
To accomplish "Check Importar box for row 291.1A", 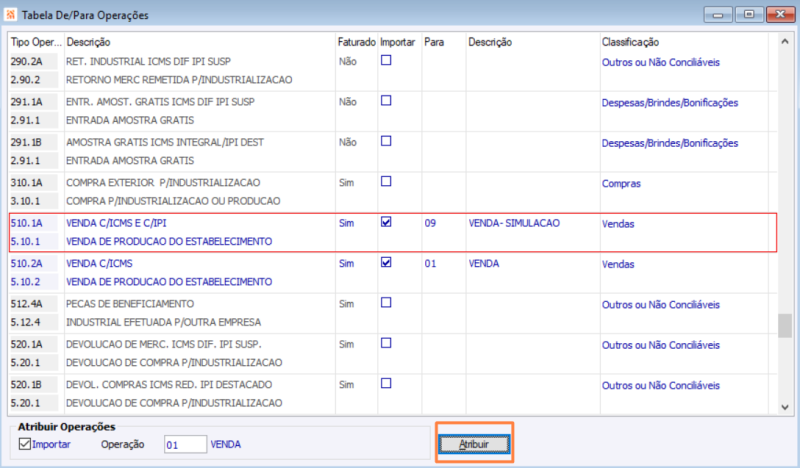I will pos(386,101).
